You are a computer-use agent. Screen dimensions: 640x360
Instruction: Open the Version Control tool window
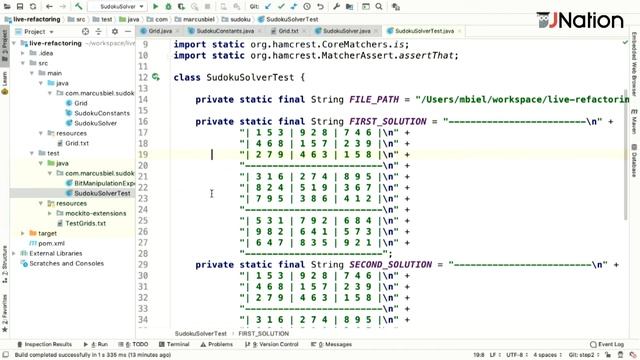click(272, 344)
